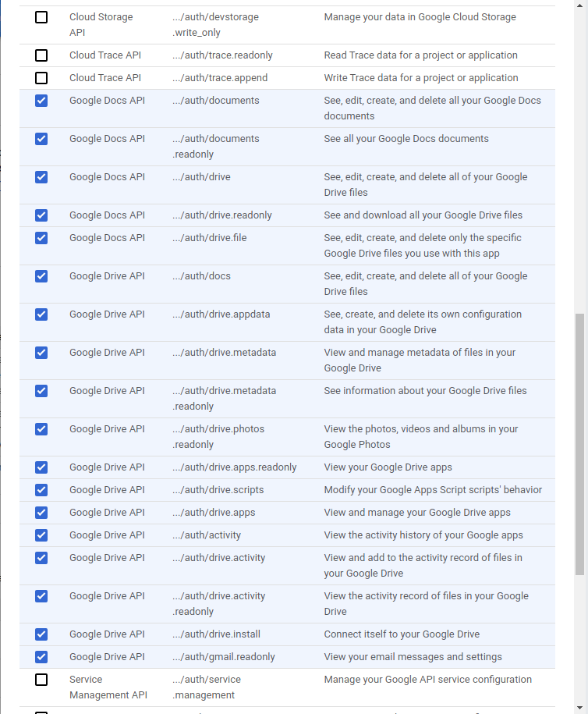588x714 pixels.
Task: Deselect the .../auth/docs scope checkbox
Action: (41, 276)
